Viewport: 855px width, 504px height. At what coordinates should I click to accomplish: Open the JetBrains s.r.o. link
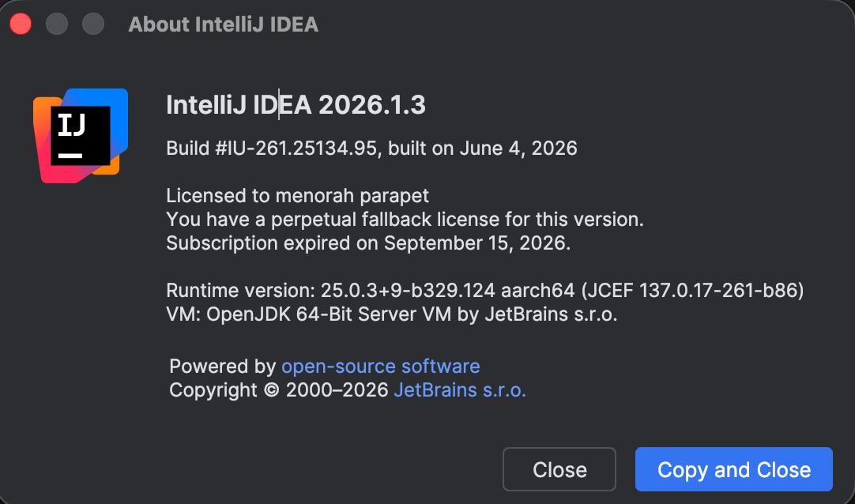(x=460, y=390)
